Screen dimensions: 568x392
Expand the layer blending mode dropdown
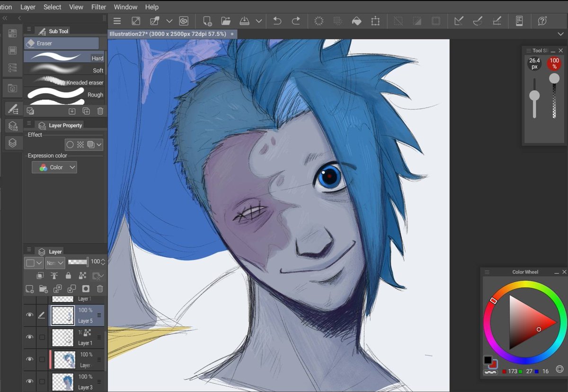point(55,262)
